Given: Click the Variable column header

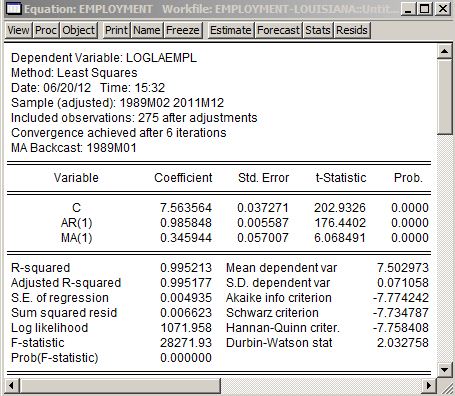Looking at the screenshot, I should click(76, 178).
